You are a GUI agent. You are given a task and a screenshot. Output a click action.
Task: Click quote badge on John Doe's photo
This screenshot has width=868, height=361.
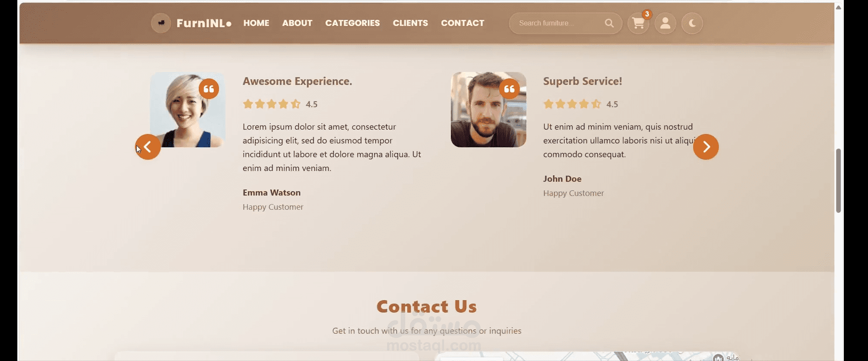(509, 89)
